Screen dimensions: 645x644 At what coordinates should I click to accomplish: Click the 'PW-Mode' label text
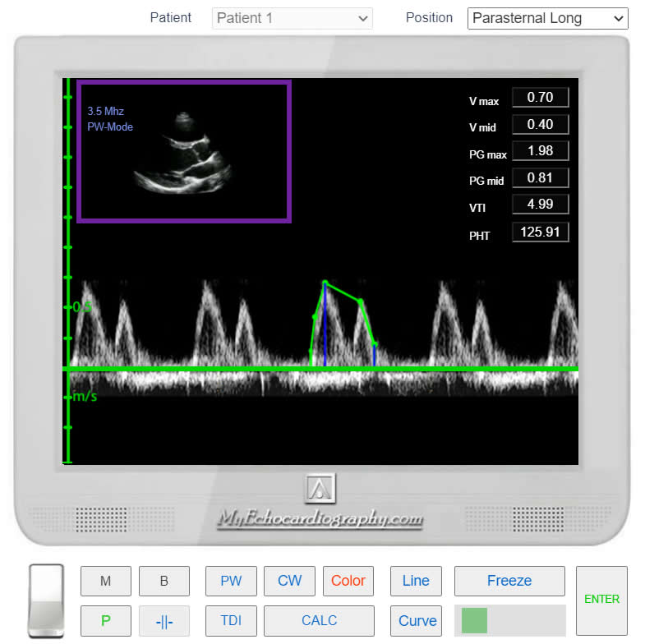click(x=110, y=126)
